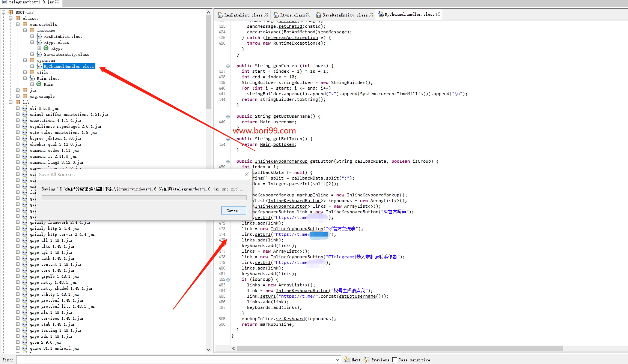Switch to the Rtype.class tab
The width and height of the screenshot is (628, 364).
tap(292, 15)
